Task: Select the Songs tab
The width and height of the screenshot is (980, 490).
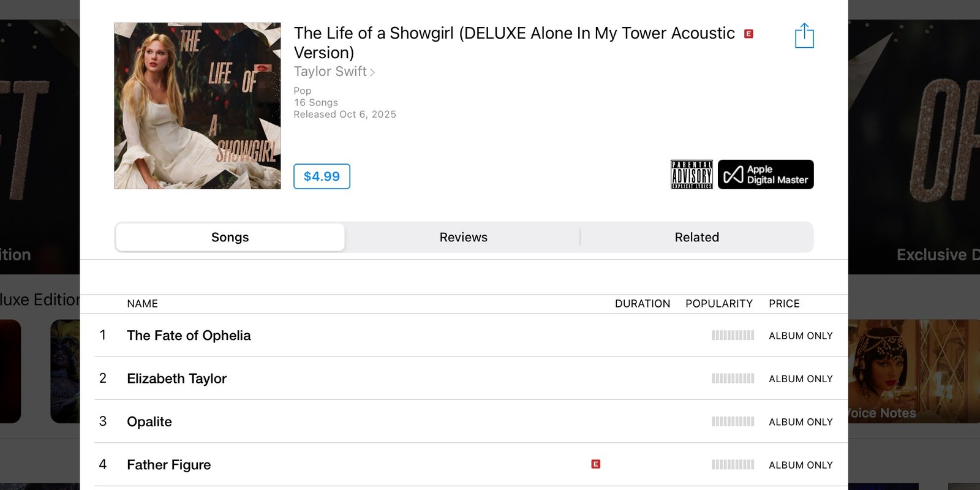Action: (x=230, y=237)
